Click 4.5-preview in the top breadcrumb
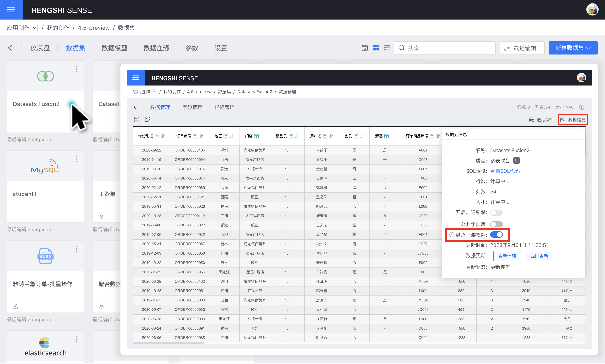Image resolution: width=605 pixels, height=364 pixels. [94, 28]
